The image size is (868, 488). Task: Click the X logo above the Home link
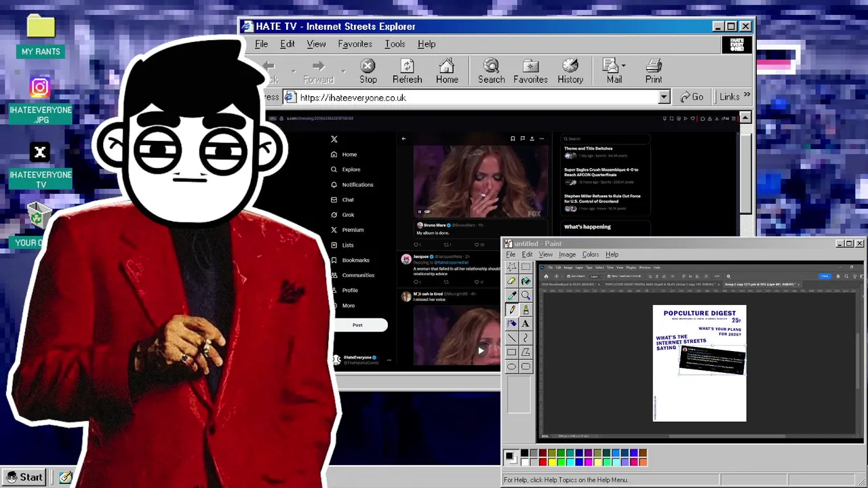point(334,139)
